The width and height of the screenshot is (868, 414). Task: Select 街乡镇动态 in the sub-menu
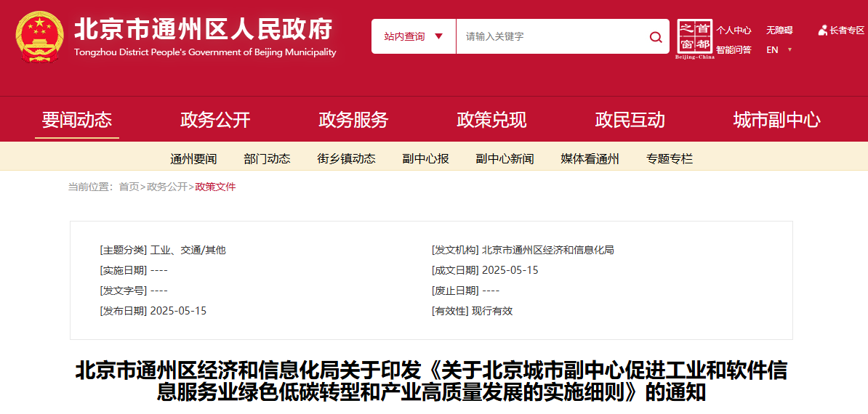click(346, 159)
